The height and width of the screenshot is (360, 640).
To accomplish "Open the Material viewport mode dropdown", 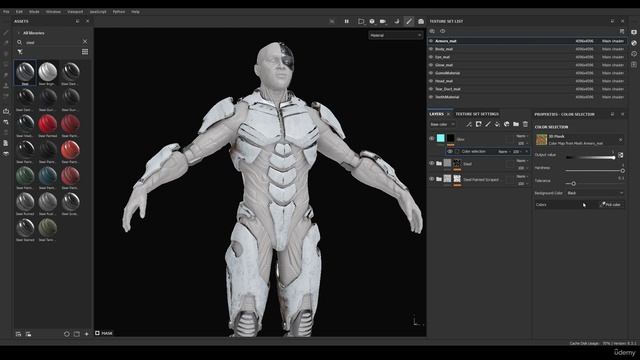I will pyautogui.click(x=395, y=36).
